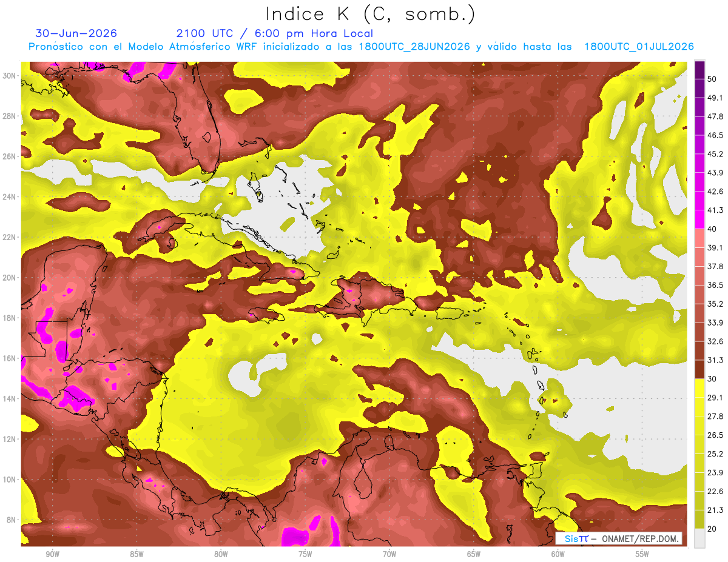
Task: Click the colorbar label "26.5"
Action: (715, 435)
